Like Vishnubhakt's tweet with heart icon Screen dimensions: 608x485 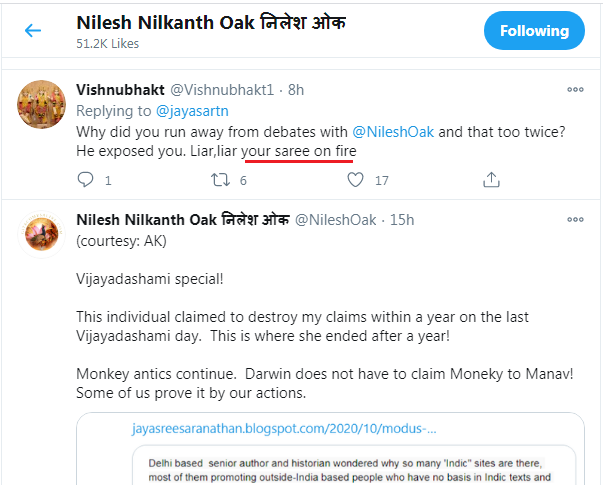point(355,180)
